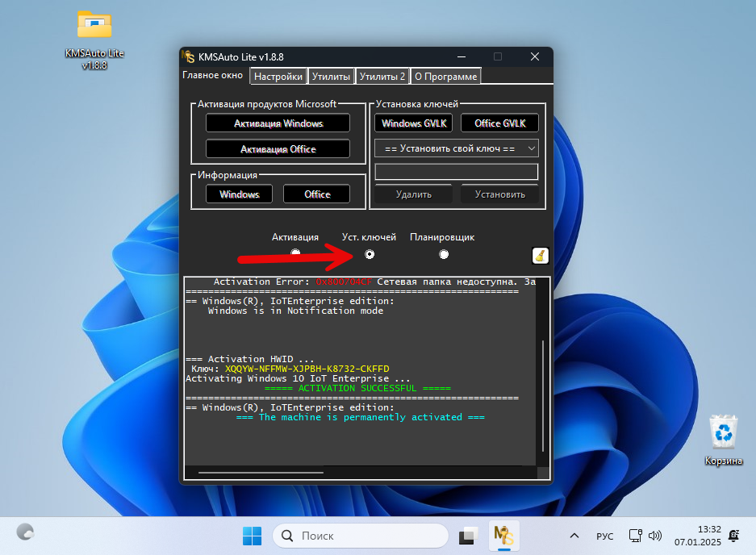Viewport: 756px width, 555px height.
Task: Click the broom clear-log icon
Action: pos(541,256)
